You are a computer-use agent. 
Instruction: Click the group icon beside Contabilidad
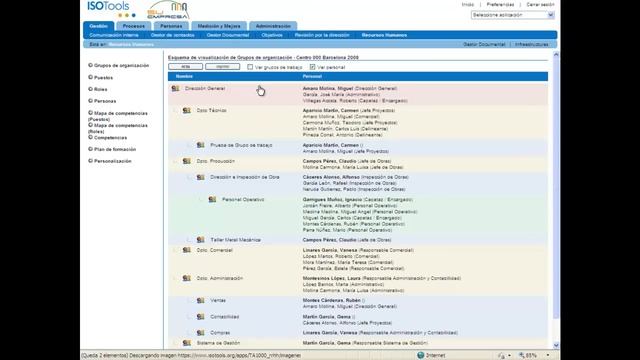pos(201,316)
